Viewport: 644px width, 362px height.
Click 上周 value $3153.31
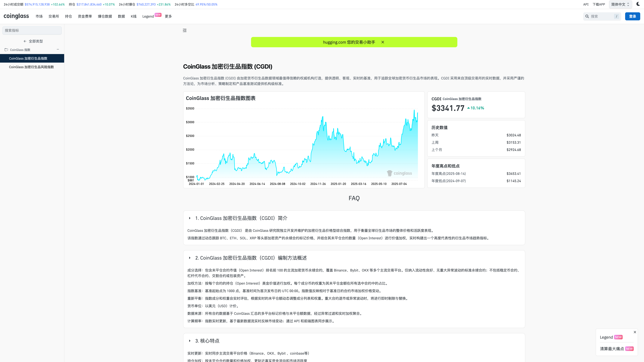[x=513, y=142]
